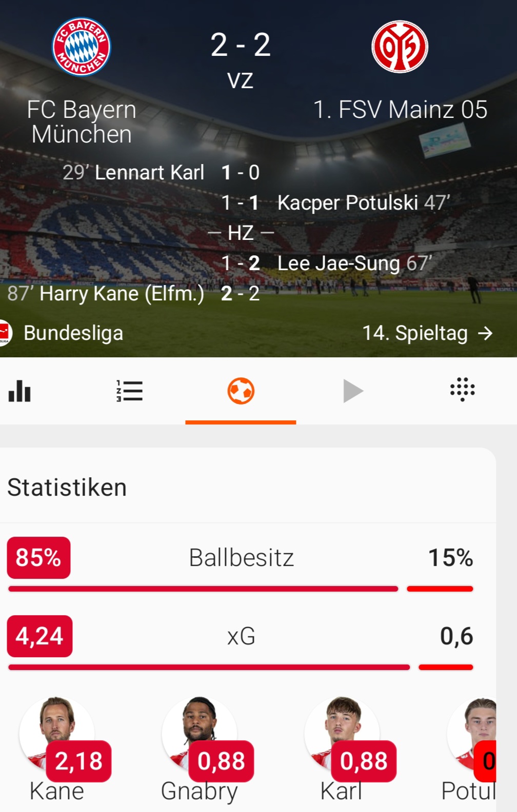Select Kacper Potulski 47' goal entry
The height and width of the screenshot is (812, 517).
pos(363,203)
